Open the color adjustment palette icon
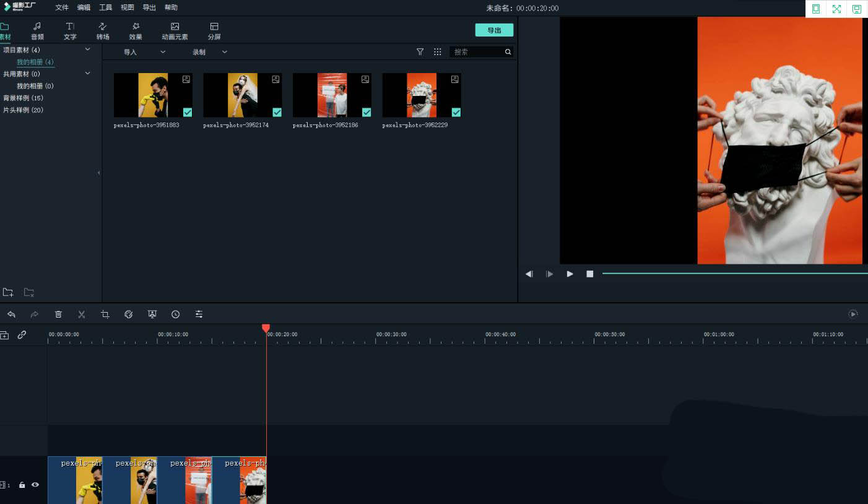Viewport: 868px width, 504px height. [129, 315]
